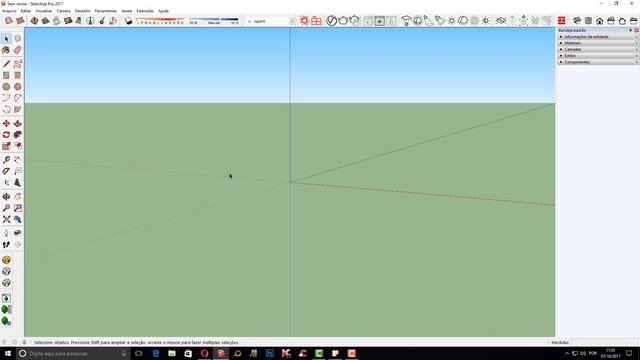
Task: Activate the Paint Bucket tool
Action: tap(6, 50)
